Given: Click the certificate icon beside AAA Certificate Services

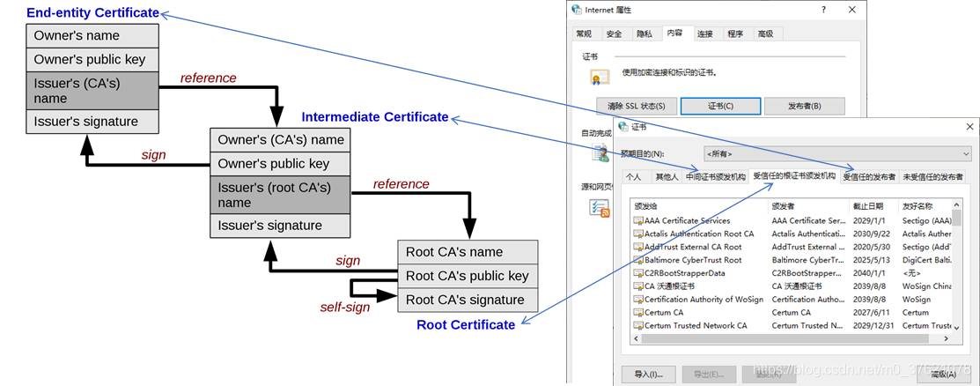Looking at the screenshot, I should click(x=638, y=221).
